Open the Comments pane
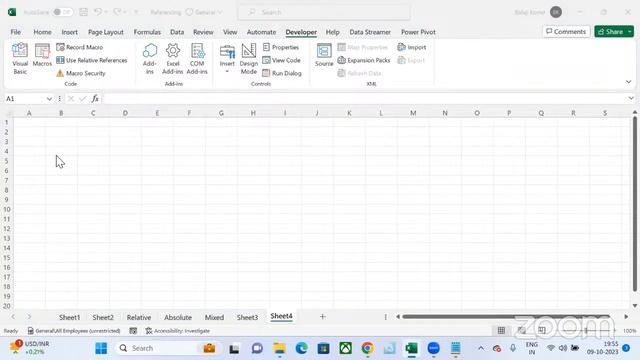Screen dimensions: 640x360 click(x=566, y=31)
